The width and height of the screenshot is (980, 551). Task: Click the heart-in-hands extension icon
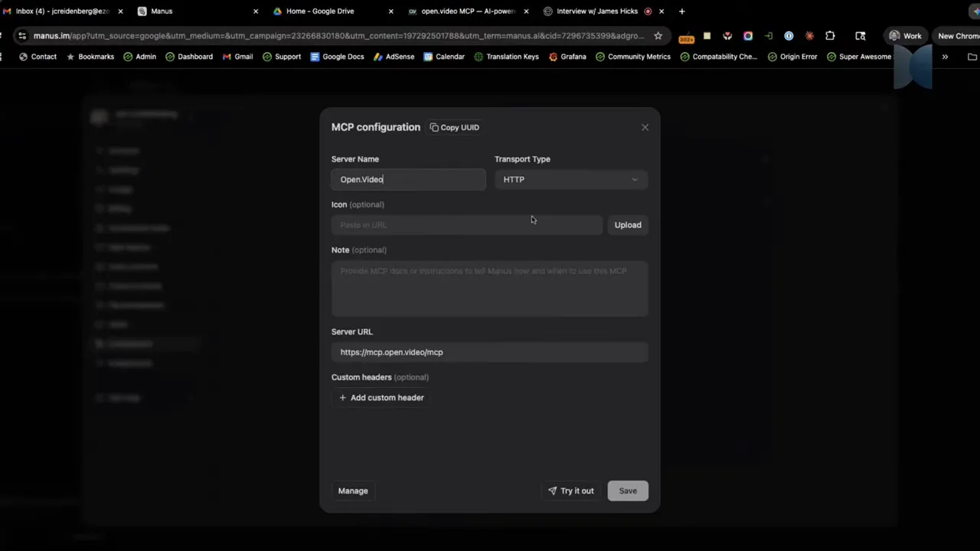pyautogui.click(x=727, y=36)
